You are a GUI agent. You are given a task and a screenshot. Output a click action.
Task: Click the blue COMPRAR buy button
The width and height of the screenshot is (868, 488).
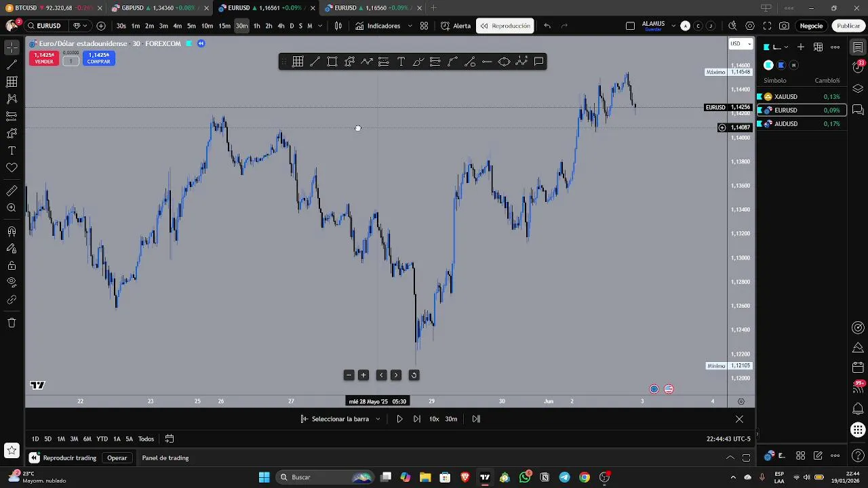click(x=98, y=58)
